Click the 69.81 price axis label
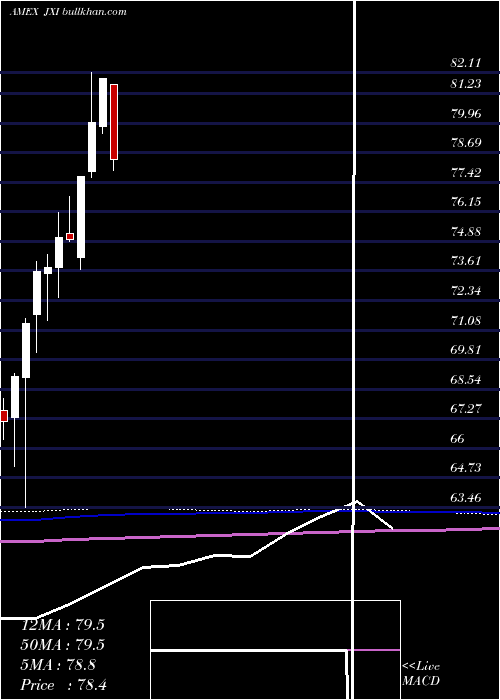The height and width of the screenshot is (700, 500). tap(466, 350)
